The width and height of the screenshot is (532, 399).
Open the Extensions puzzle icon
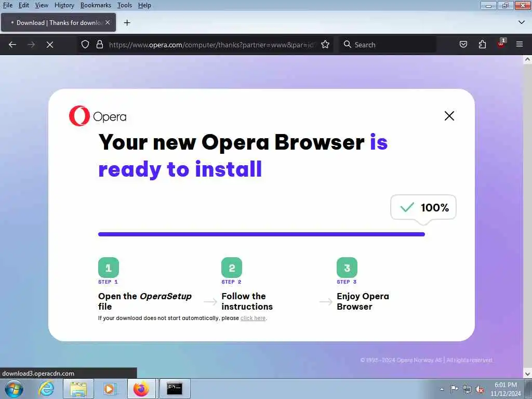[482, 45]
